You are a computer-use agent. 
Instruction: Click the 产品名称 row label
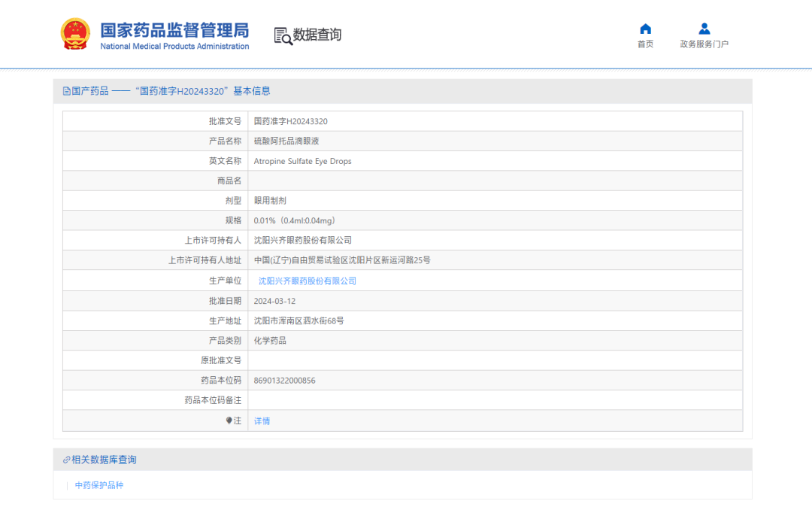[x=225, y=141]
